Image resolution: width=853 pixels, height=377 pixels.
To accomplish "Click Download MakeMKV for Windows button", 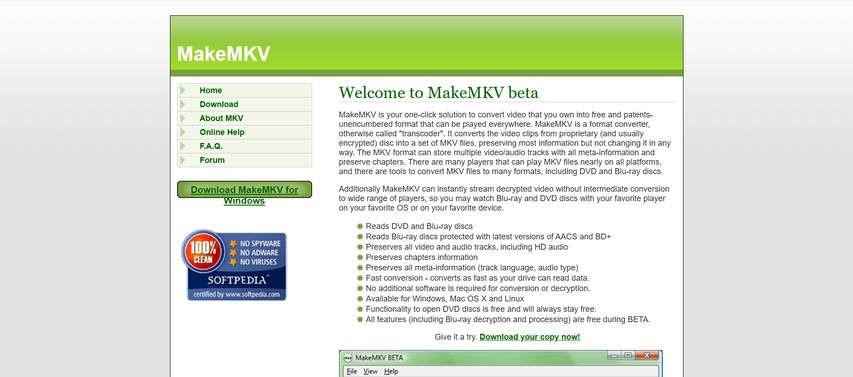I will click(244, 190).
